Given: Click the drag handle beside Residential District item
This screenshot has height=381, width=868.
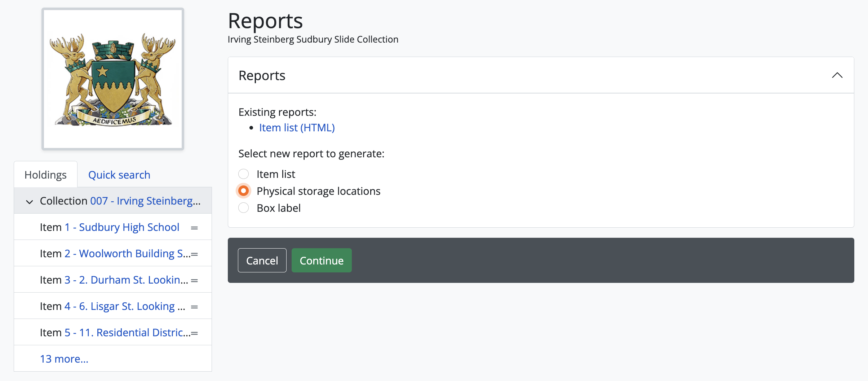Looking at the screenshot, I should point(194,333).
